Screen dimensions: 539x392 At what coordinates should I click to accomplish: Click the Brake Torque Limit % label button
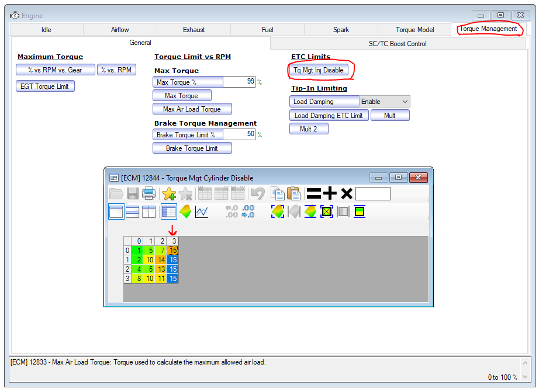(x=188, y=135)
